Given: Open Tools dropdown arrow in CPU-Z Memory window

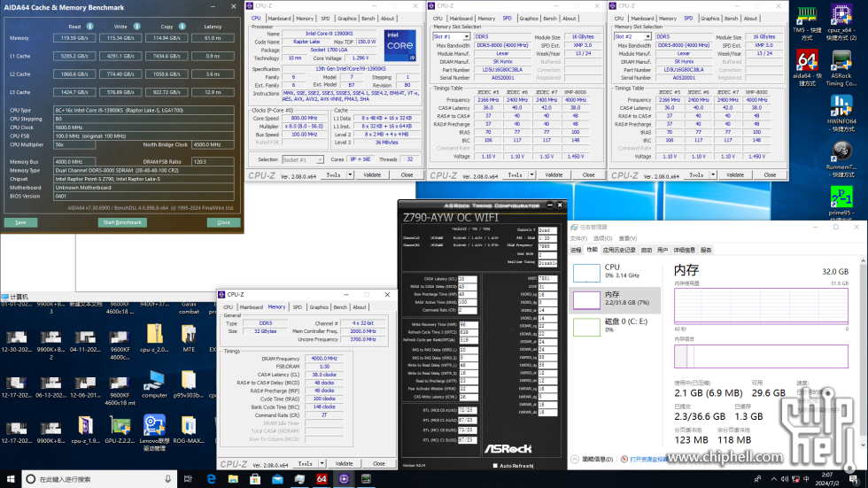Looking at the screenshot, I should coord(322,464).
